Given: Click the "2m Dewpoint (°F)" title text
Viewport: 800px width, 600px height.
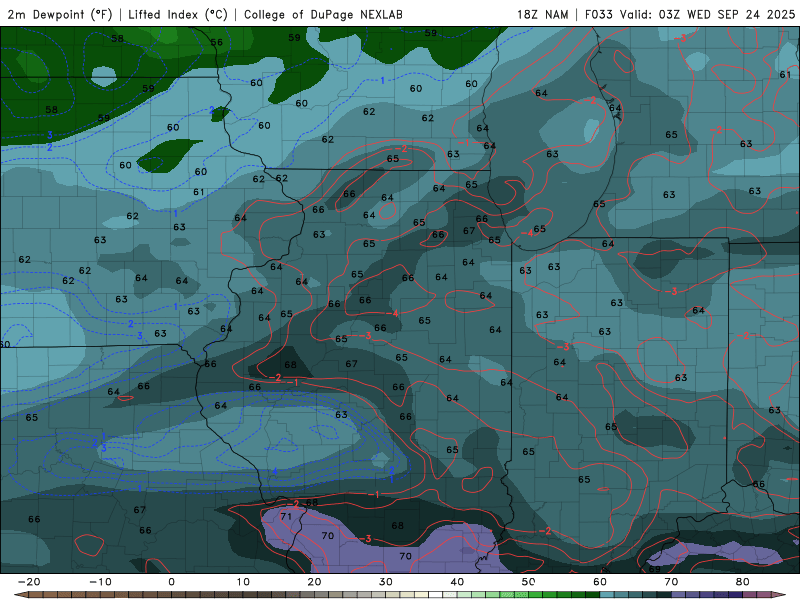Looking at the screenshot, I should coord(60,14).
